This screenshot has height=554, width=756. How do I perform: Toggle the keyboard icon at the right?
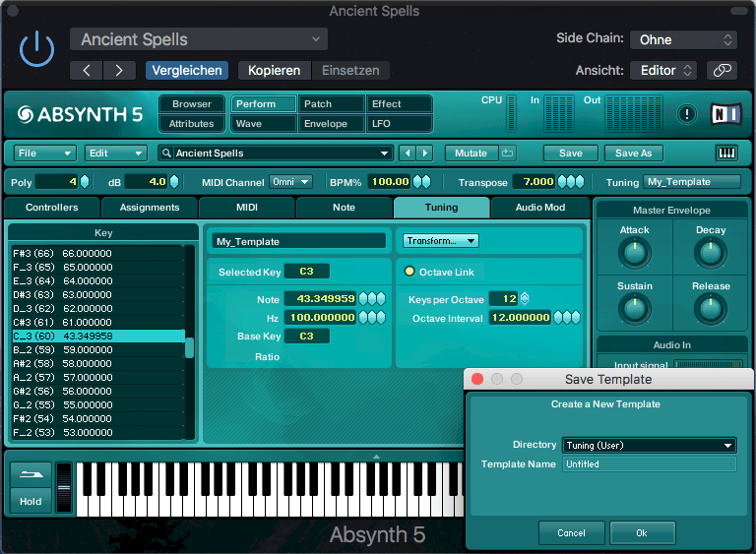tap(727, 154)
